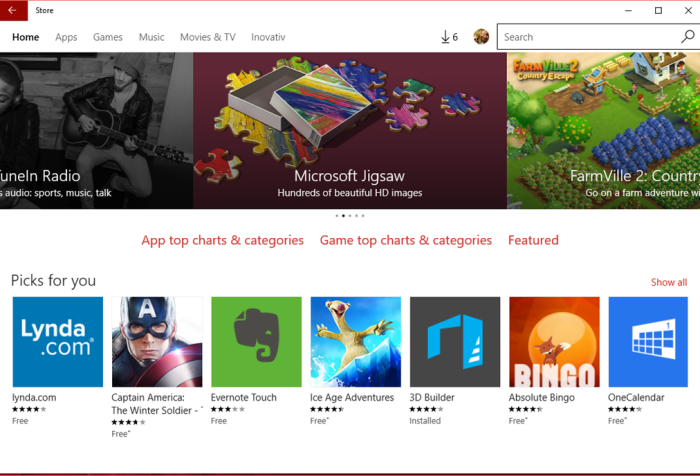The height and width of the screenshot is (476, 700).
Task: Open the user account avatar
Action: pos(481,37)
